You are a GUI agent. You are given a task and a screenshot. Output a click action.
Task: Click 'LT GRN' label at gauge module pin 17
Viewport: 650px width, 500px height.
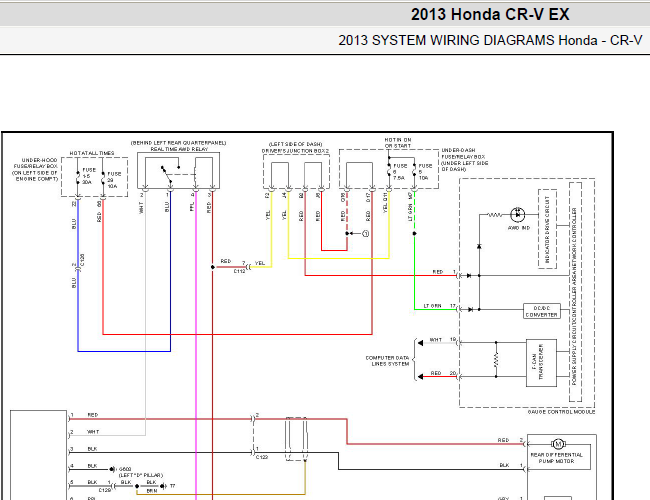(x=432, y=306)
